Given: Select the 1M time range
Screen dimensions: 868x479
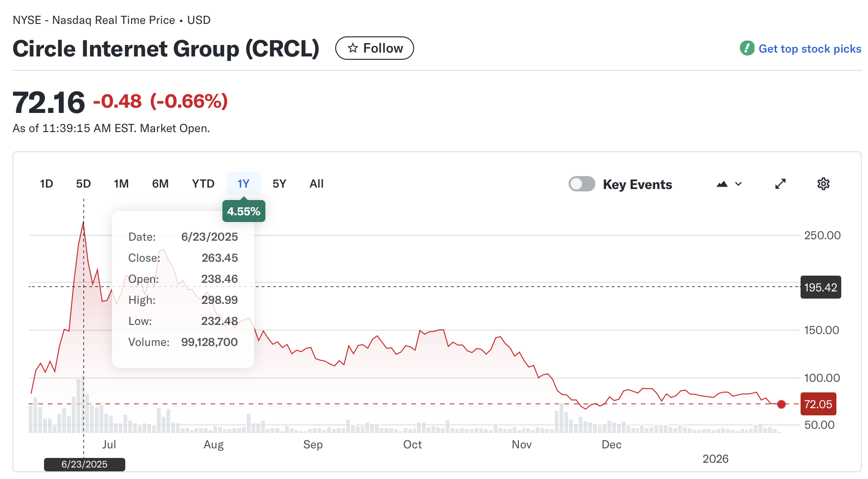Looking at the screenshot, I should pyautogui.click(x=121, y=183).
